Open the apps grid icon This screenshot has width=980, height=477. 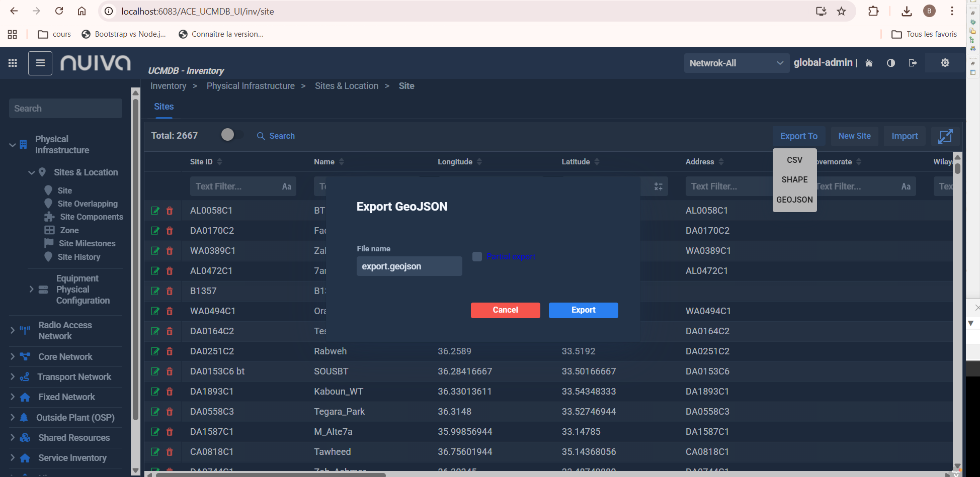pos(13,63)
